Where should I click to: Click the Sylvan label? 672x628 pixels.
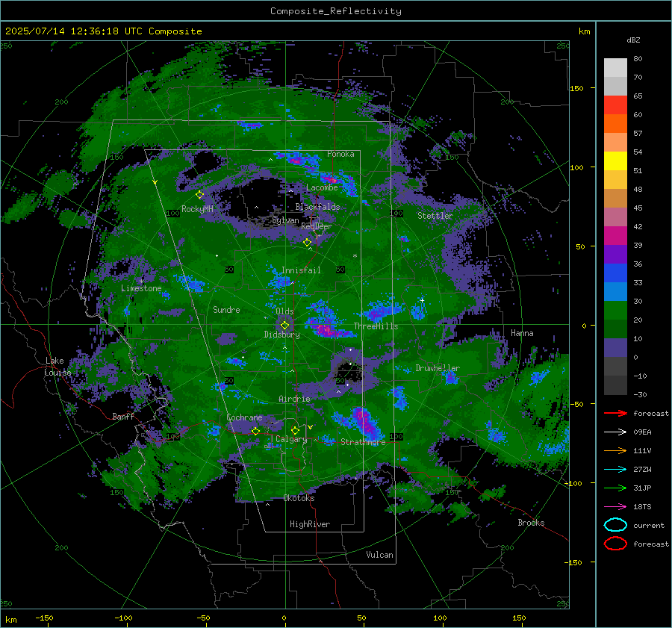click(x=285, y=220)
